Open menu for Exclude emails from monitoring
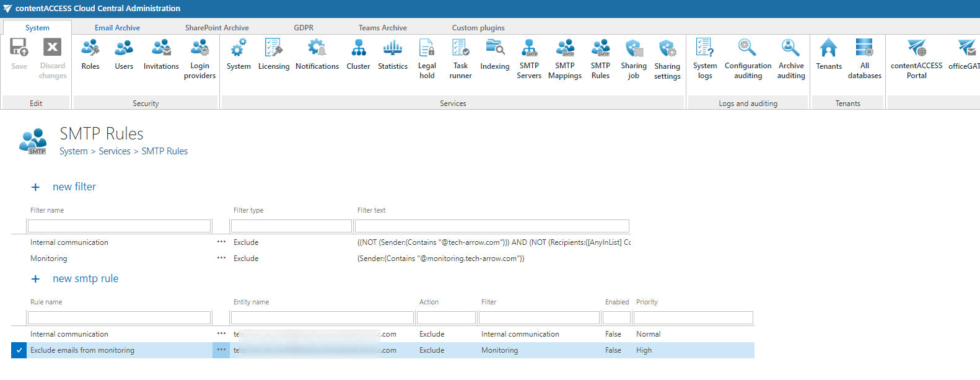The image size is (980, 380). pos(221,350)
